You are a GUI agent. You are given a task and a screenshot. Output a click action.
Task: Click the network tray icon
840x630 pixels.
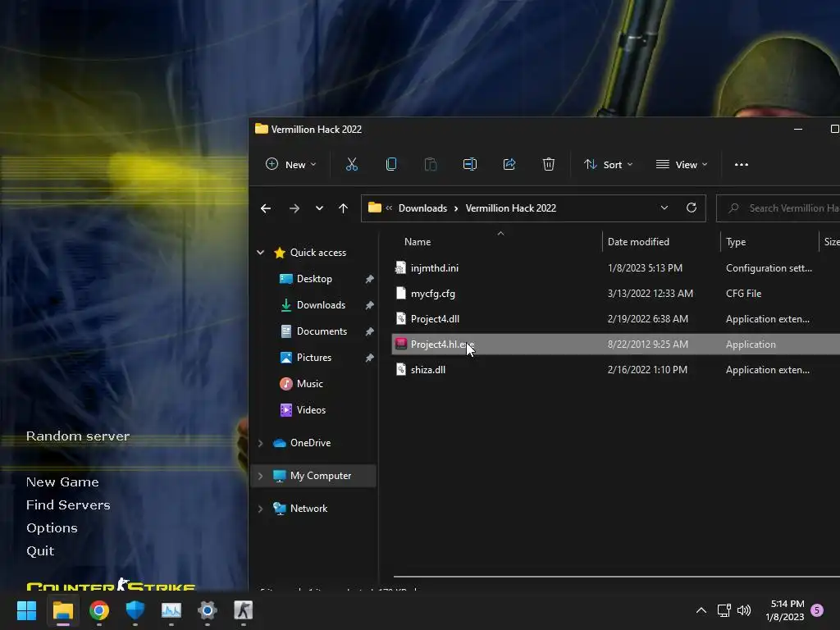724,610
